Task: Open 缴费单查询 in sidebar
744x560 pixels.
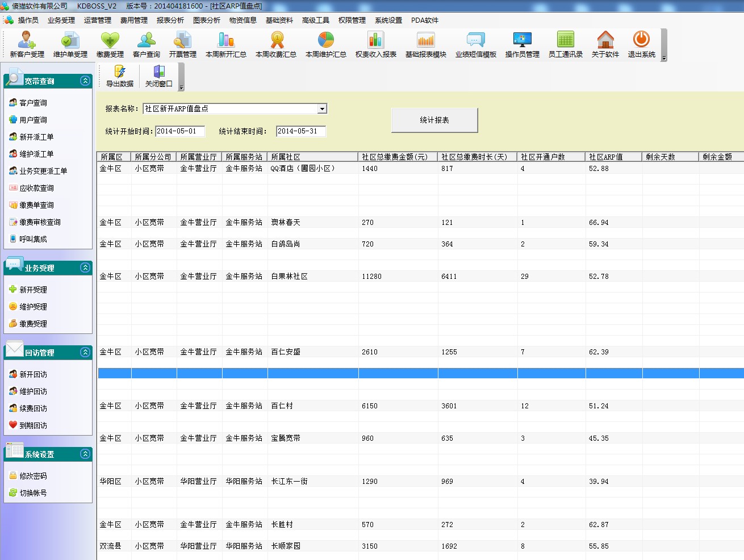Action: click(32, 205)
